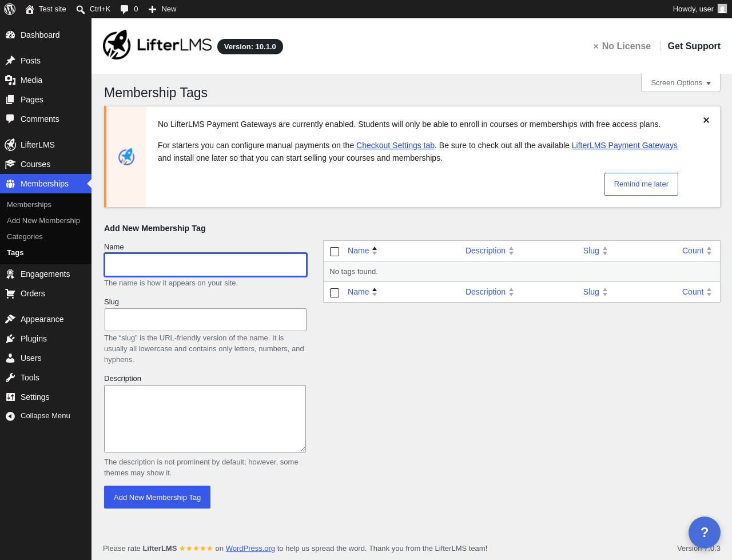Image resolution: width=732 pixels, height=560 pixels.
Task: Dismiss the payment gateways notice
Action: pos(706,120)
